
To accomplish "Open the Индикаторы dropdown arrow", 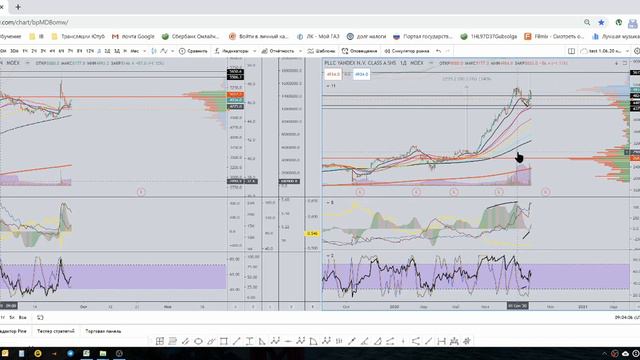I will [x=255, y=51].
